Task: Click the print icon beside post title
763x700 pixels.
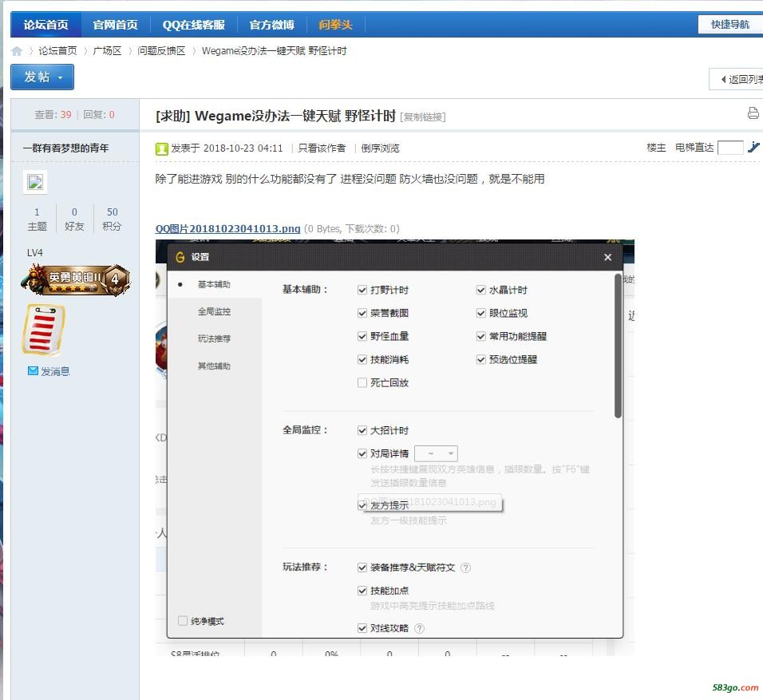Action: [753, 113]
